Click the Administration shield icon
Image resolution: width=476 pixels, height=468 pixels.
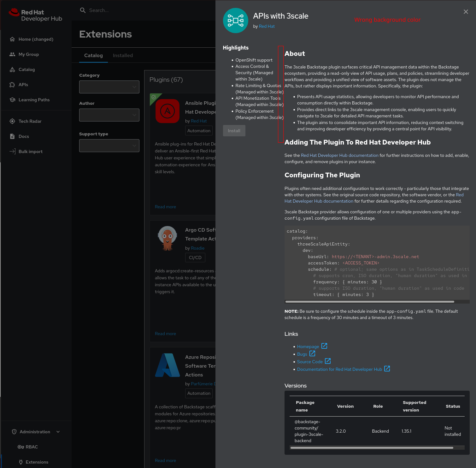click(x=14, y=432)
